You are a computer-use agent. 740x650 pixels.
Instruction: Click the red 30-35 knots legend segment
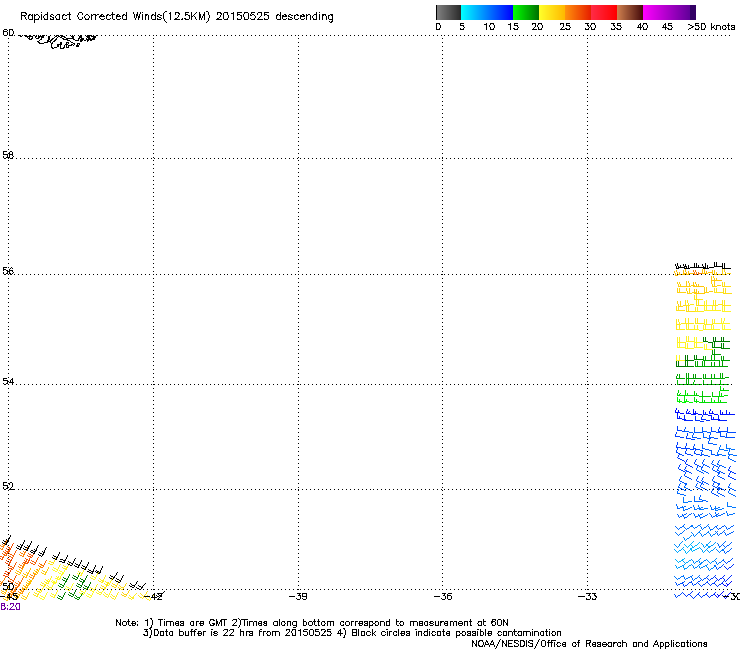604,12
